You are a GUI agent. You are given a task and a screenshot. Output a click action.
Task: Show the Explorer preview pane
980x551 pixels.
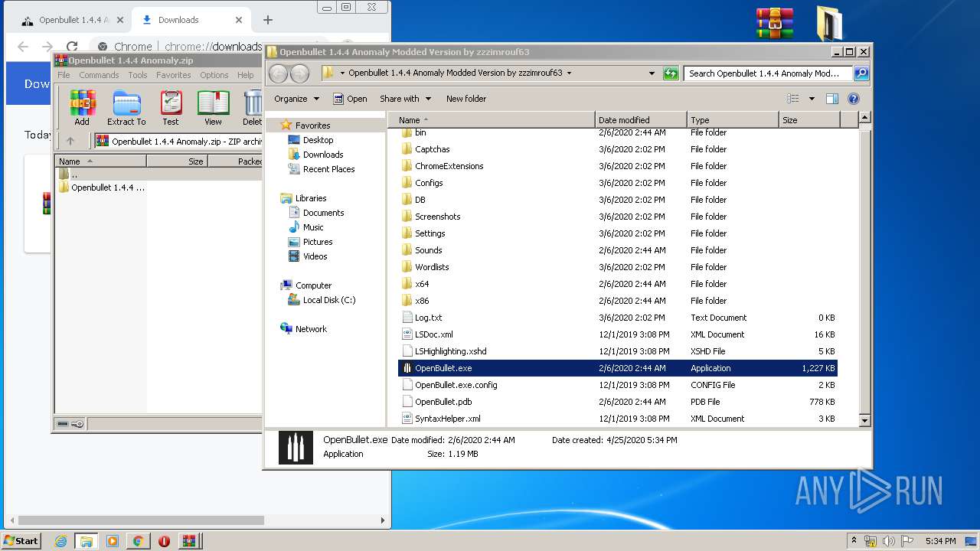click(x=832, y=99)
